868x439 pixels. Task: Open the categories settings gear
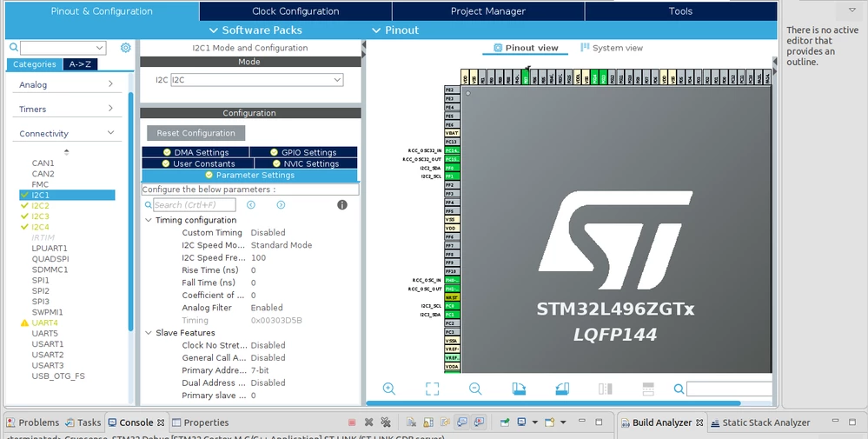(x=126, y=48)
